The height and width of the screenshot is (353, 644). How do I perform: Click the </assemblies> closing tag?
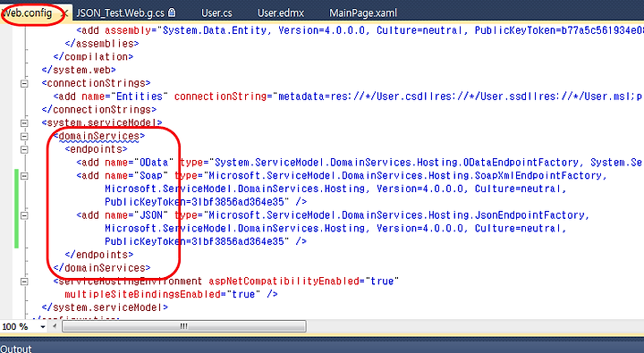102,44
